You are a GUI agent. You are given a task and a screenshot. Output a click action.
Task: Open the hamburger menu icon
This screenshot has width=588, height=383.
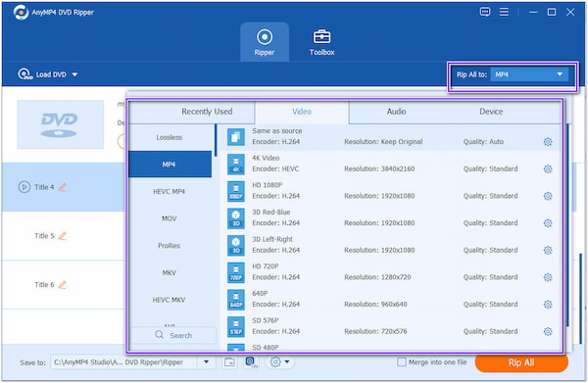coord(504,12)
